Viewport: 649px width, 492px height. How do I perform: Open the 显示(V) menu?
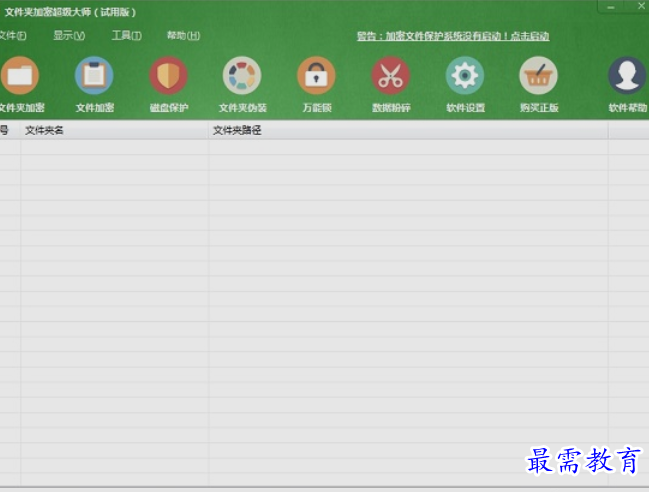pyautogui.click(x=69, y=36)
